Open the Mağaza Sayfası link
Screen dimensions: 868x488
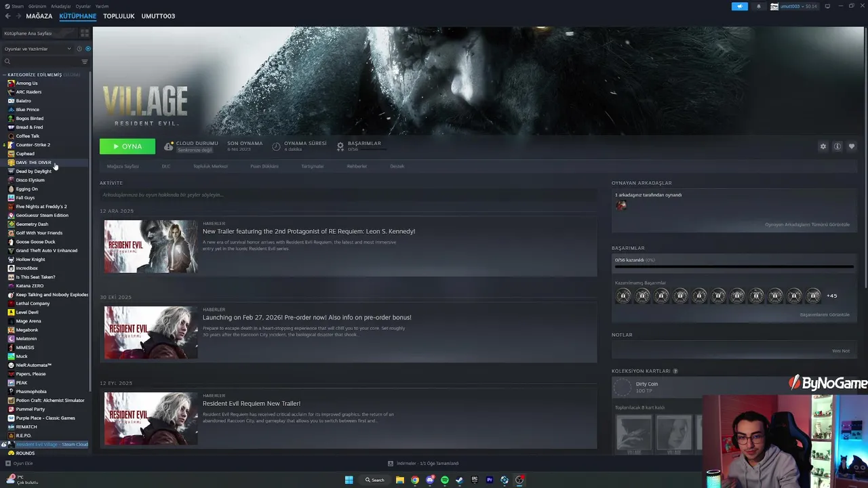pyautogui.click(x=123, y=166)
